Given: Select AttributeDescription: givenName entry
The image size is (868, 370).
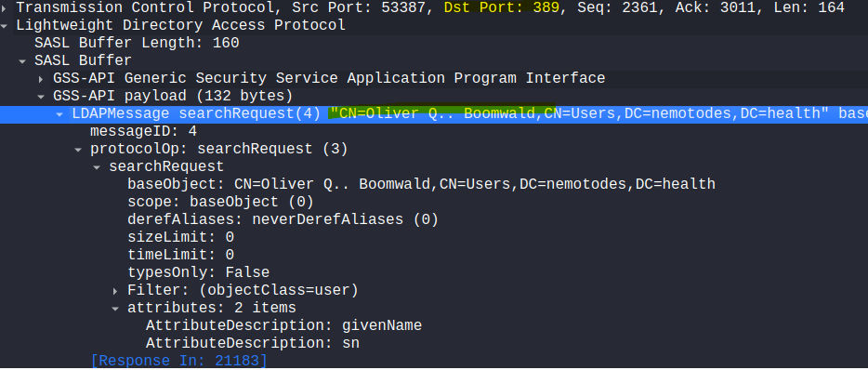Looking at the screenshot, I should coord(283,325).
